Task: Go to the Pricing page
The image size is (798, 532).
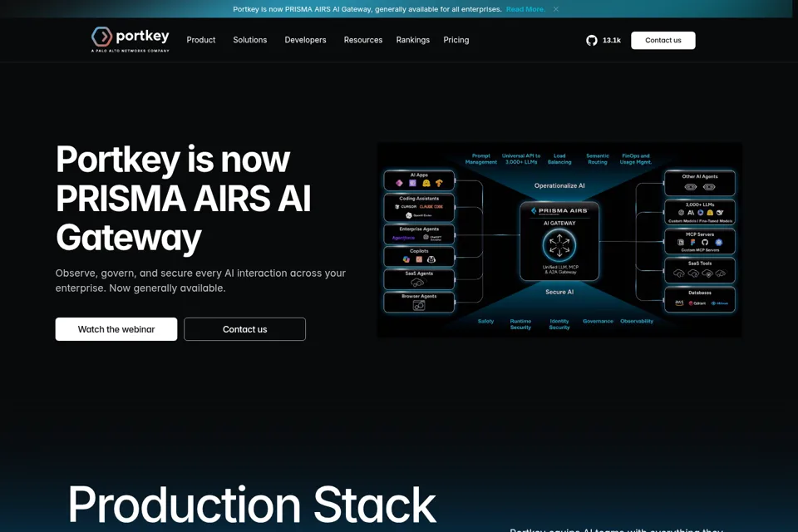Action: 456,40
